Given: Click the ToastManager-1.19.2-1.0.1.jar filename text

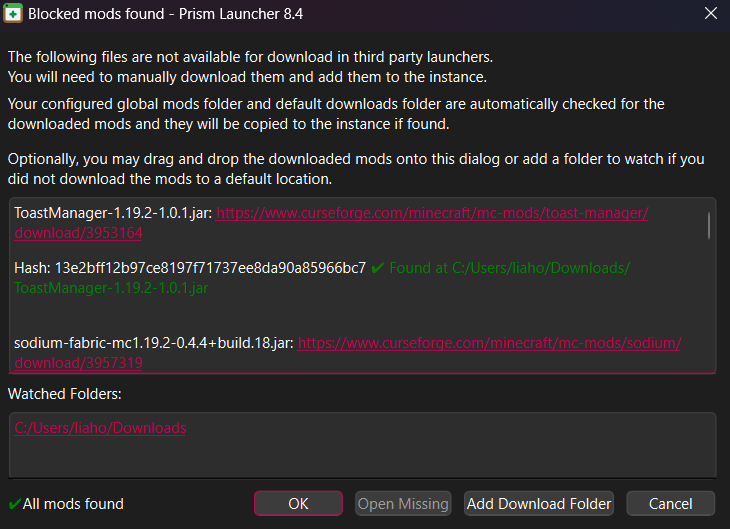Looking at the screenshot, I should [x=112, y=213].
